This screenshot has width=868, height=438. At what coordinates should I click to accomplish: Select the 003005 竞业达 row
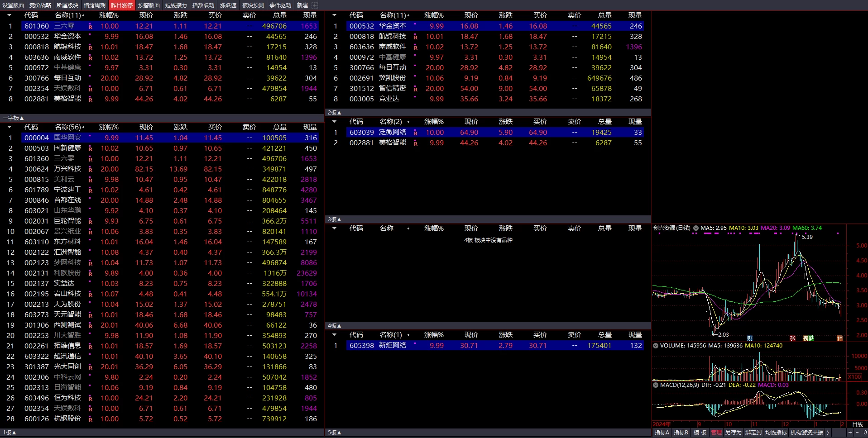click(x=495, y=99)
